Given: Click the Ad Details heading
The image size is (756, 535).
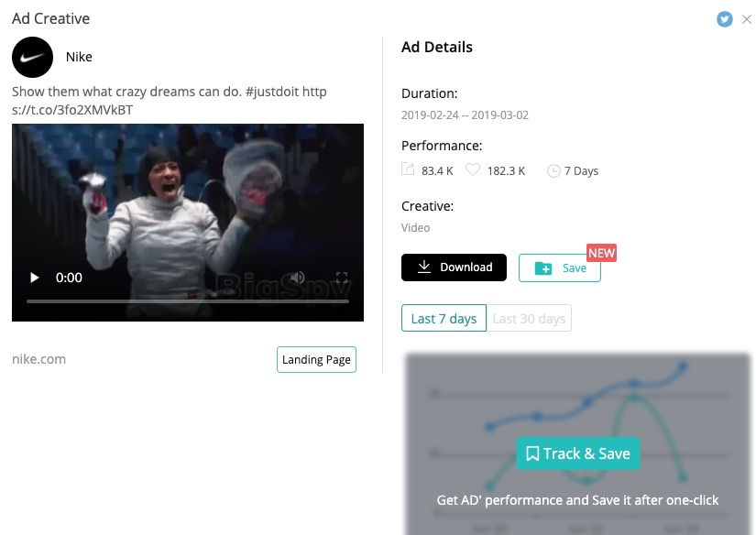Looking at the screenshot, I should [437, 47].
